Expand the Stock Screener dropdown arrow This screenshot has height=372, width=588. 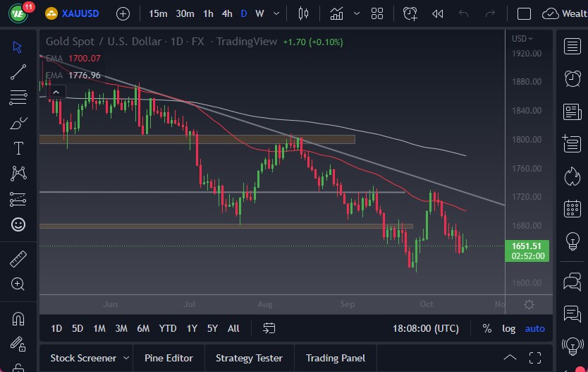click(126, 358)
